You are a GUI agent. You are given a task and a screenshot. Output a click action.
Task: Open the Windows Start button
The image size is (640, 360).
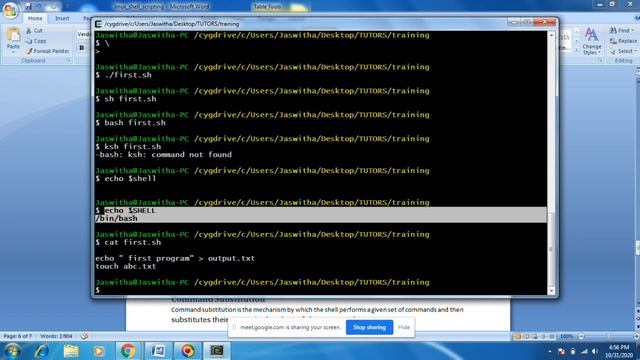tap(12, 351)
